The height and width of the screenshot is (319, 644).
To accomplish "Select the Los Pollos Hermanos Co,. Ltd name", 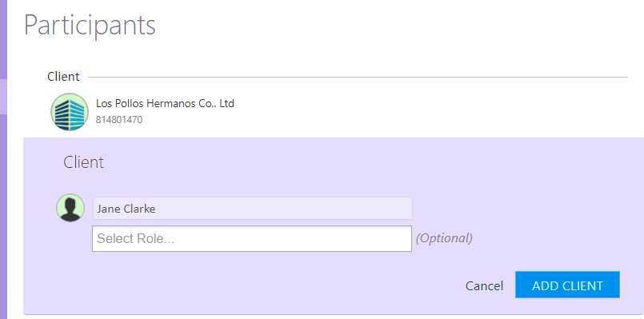I will tap(165, 103).
